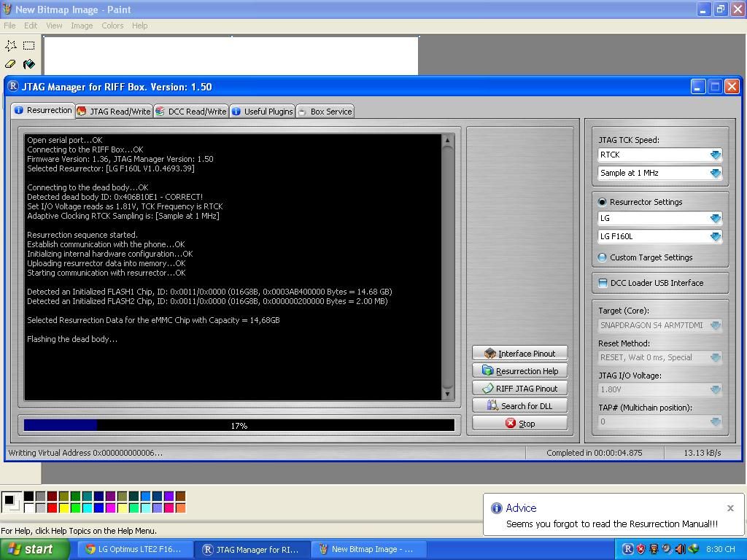This screenshot has width=747, height=560.
Task: Click the Advice balloon info icon
Action: click(x=496, y=508)
